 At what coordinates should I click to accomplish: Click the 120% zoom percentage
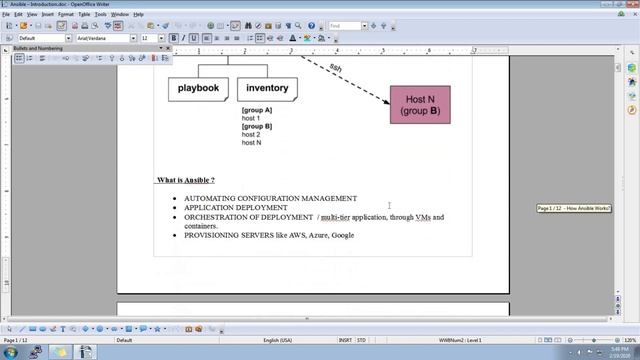tap(630, 340)
